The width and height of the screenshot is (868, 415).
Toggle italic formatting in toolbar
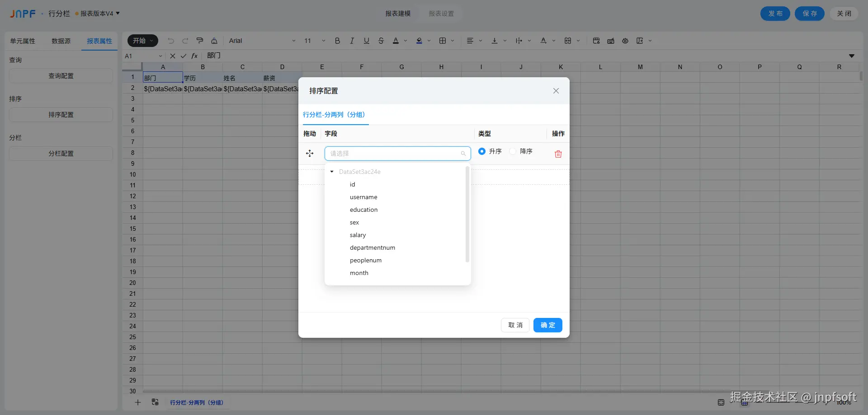pyautogui.click(x=352, y=41)
